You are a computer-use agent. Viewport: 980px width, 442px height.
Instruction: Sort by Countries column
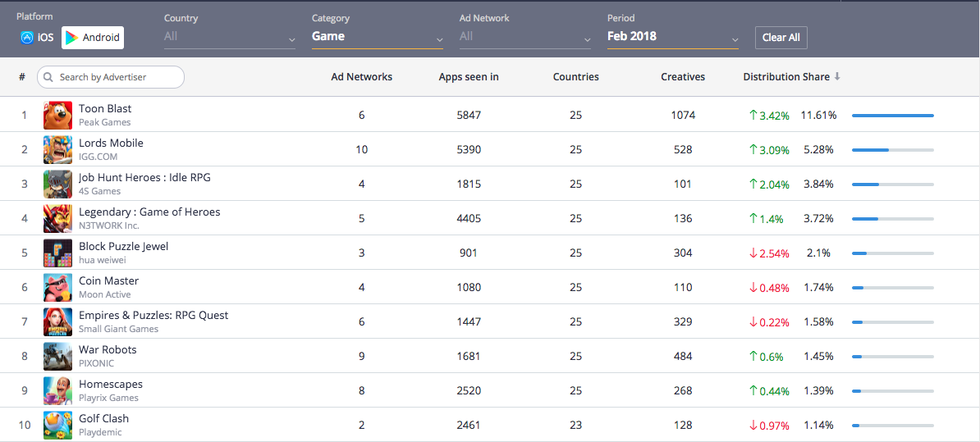coord(575,77)
